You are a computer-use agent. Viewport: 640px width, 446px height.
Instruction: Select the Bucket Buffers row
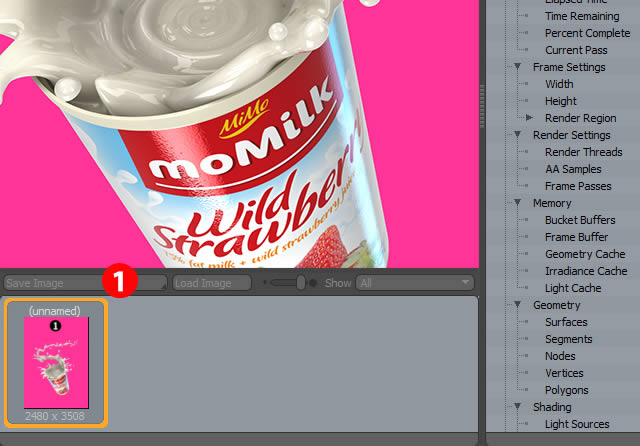pos(580,220)
